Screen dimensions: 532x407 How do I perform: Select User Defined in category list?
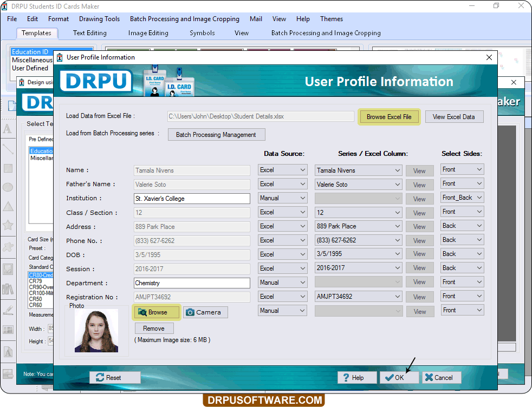tap(30, 68)
